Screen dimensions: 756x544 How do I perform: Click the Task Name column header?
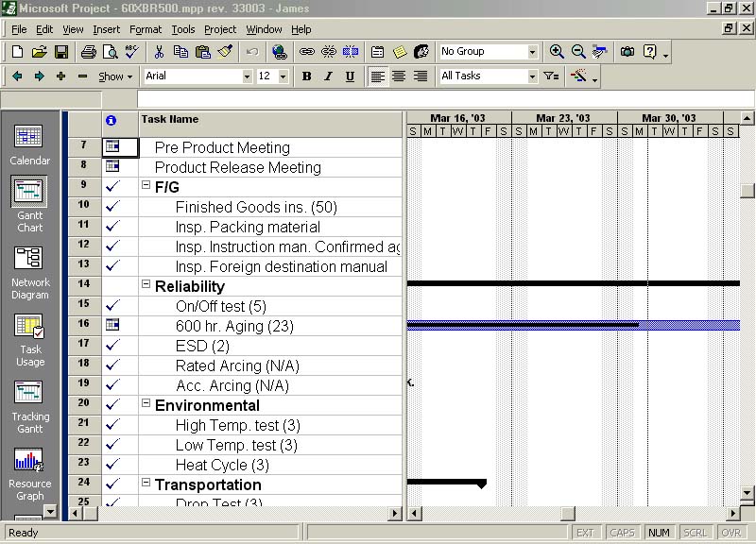(269, 120)
